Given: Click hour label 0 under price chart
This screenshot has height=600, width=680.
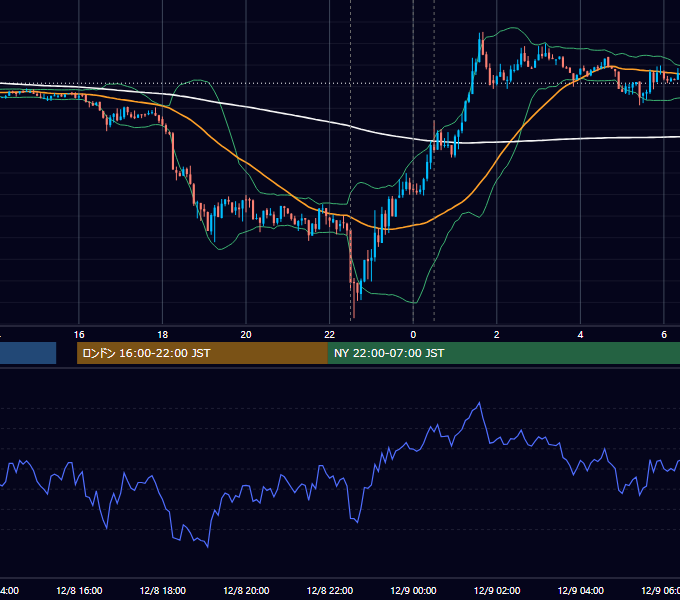Looking at the screenshot, I should click(x=413, y=335).
